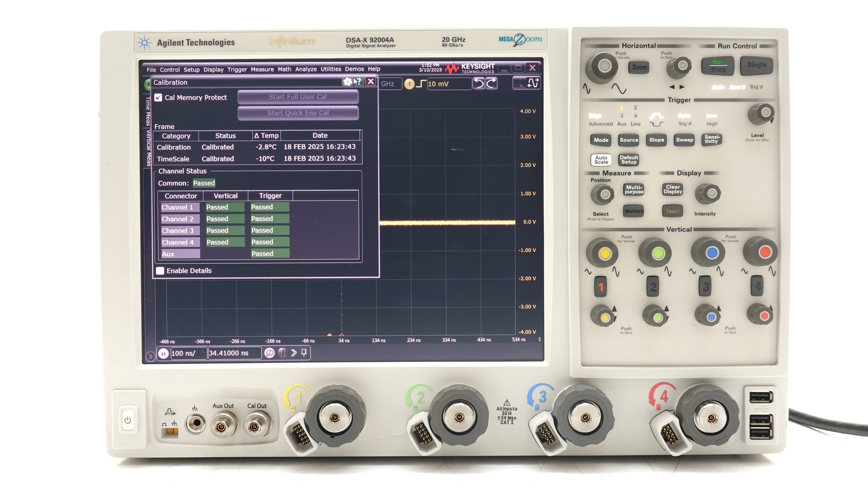Screen dimensions: 868x489
Task: Uncheck the Cal Memory Protect checkbox
Action: coord(159,97)
